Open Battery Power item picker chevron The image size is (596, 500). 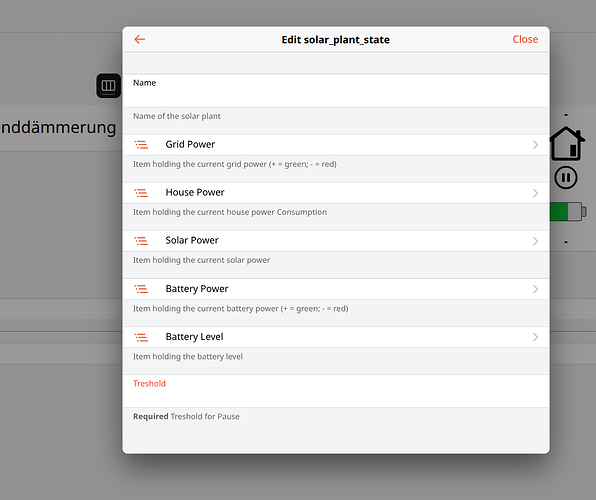tap(536, 289)
